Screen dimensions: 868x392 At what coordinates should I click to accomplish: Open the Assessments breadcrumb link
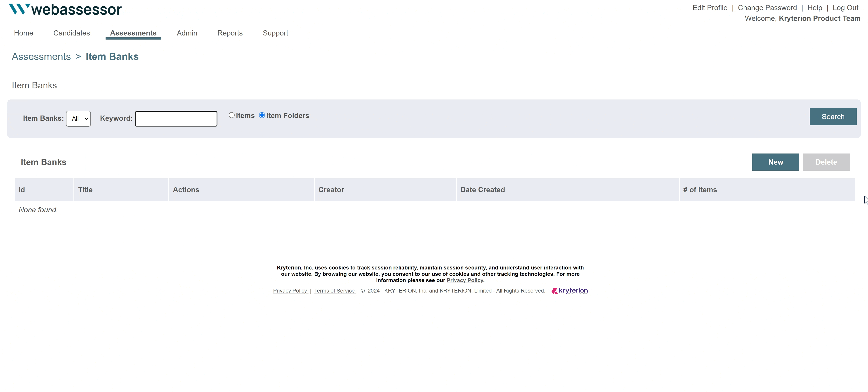[x=41, y=56]
